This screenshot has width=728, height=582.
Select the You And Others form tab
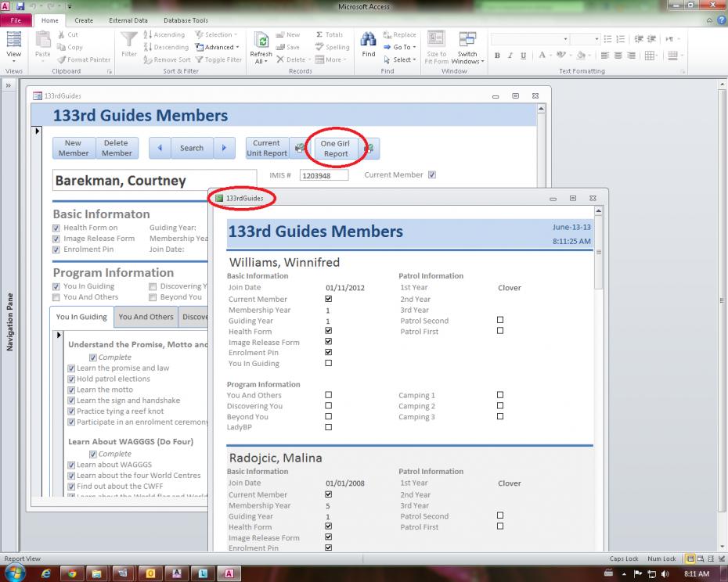(146, 317)
